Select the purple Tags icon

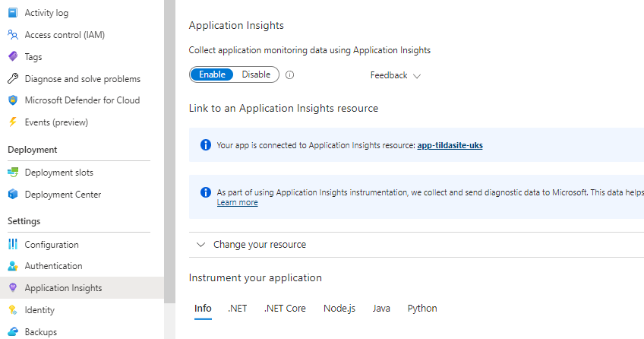[x=13, y=56]
